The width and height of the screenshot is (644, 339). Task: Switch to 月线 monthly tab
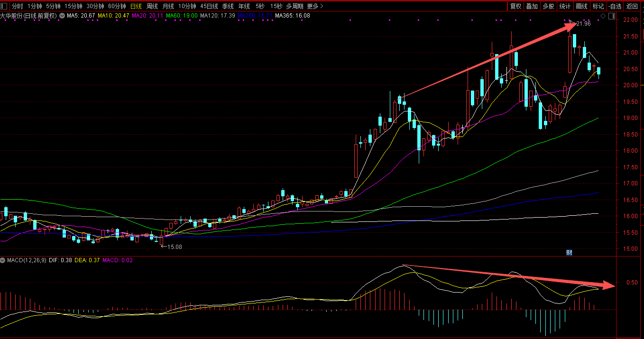168,6
